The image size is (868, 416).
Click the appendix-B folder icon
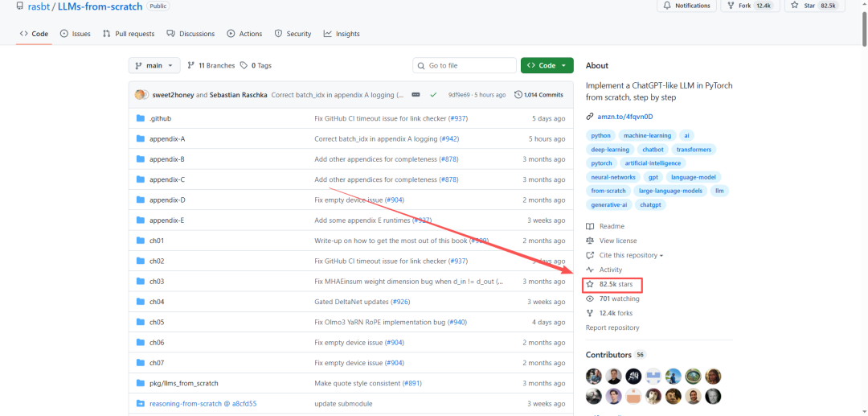point(140,159)
